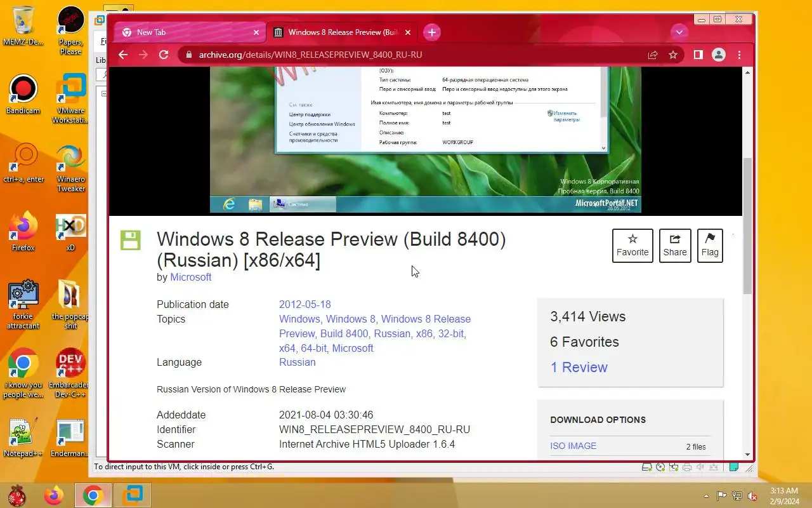
Task: Switch to the New Tab tab
Action: click(x=189, y=32)
